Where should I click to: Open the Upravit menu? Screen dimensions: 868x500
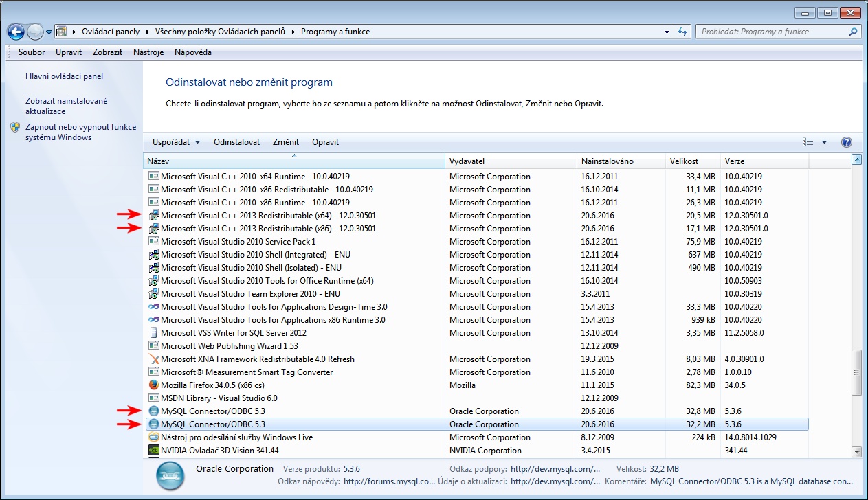(69, 52)
